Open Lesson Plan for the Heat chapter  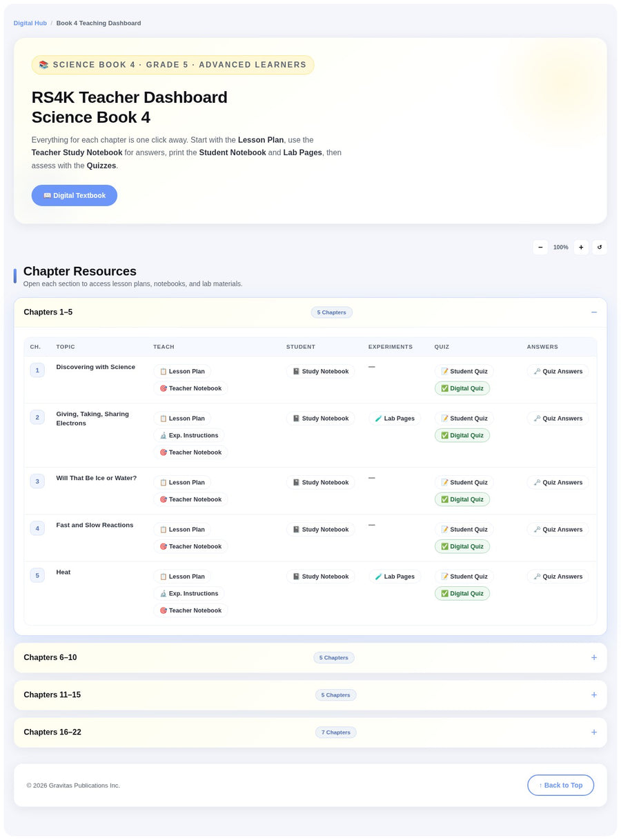(182, 576)
